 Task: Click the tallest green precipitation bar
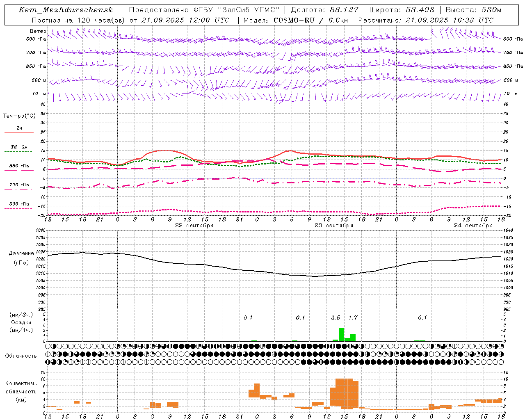[x=341, y=335]
